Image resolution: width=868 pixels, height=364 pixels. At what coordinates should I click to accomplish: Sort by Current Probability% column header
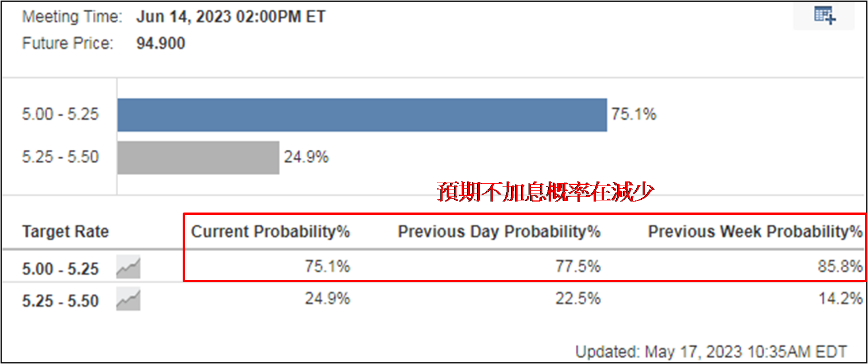pyautogui.click(x=270, y=232)
